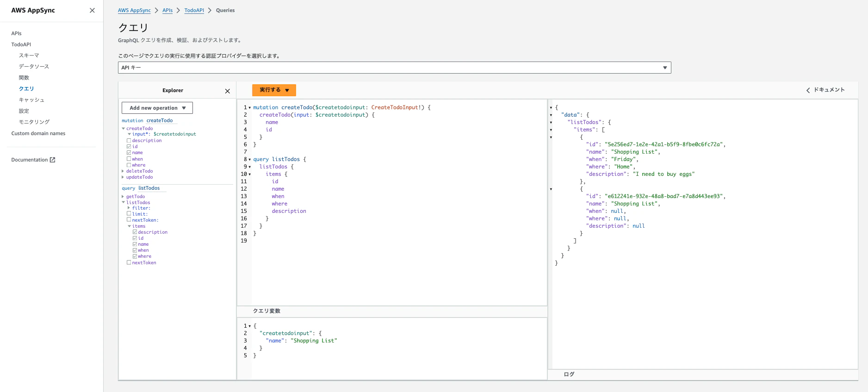868x392 pixels.
Task: Open 設定 in the sidebar
Action: [x=24, y=111]
